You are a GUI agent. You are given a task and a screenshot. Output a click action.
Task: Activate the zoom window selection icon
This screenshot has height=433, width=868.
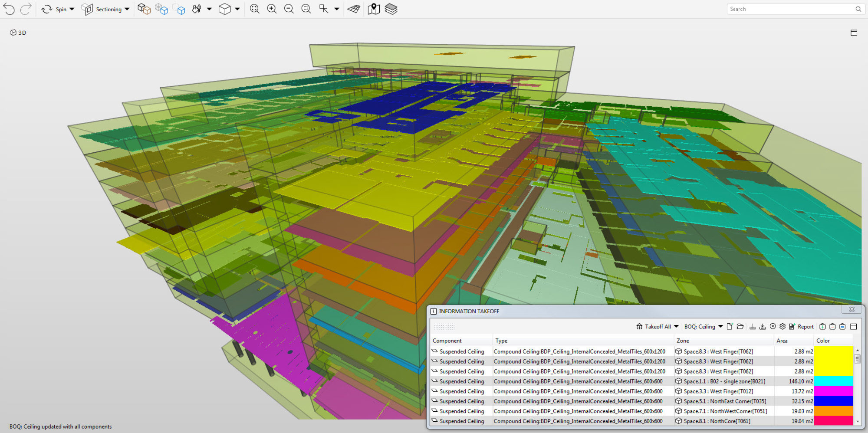(x=306, y=9)
